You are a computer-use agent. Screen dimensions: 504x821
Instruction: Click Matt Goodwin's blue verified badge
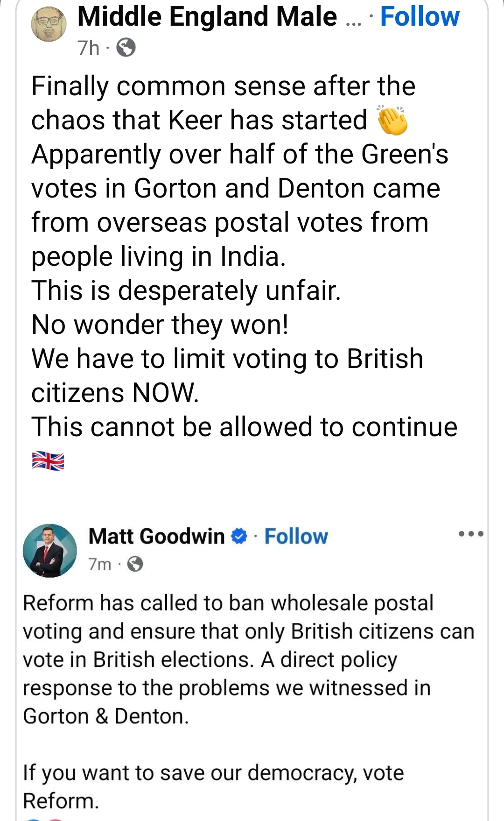239,537
